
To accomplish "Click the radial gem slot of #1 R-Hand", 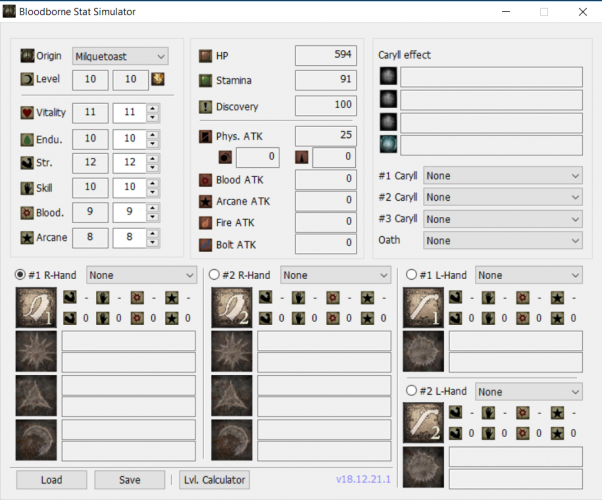I will 36,351.
